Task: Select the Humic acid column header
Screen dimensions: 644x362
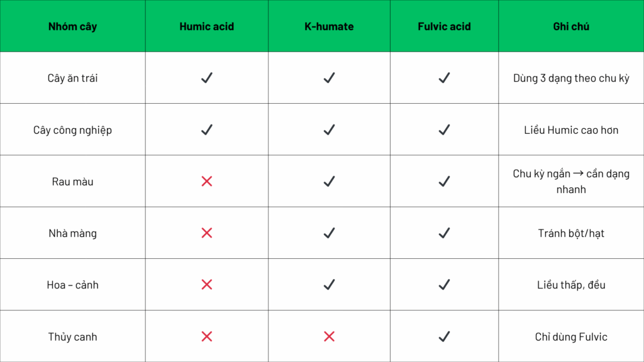Action: [x=206, y=26]
